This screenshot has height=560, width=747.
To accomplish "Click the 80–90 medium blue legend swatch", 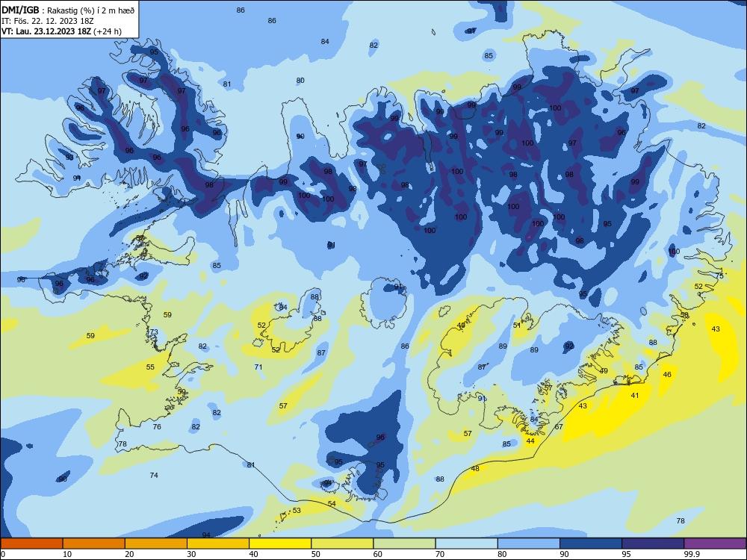I will 529,544.
